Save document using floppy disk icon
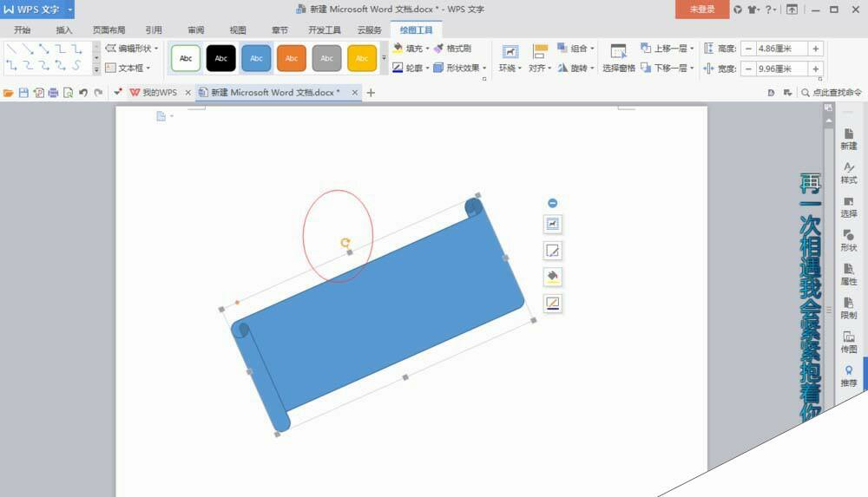The height and width of the screenshot is (497, 868). click(x=23, y=93)
